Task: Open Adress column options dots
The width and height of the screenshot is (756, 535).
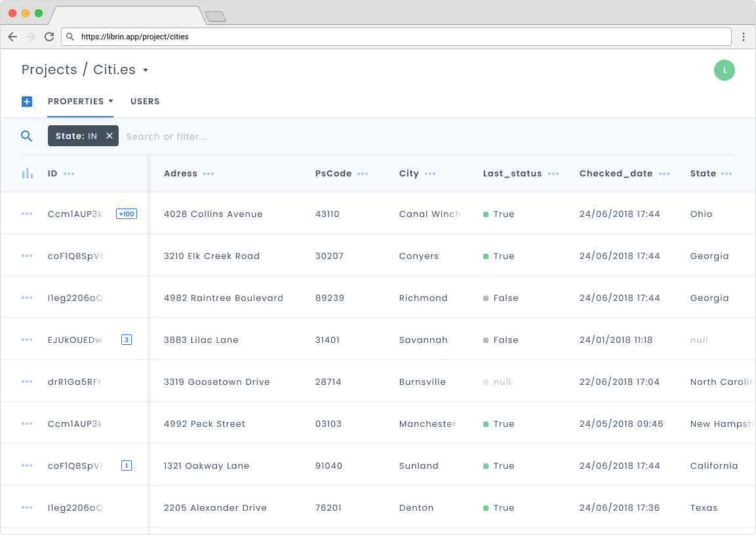Action: [x=209, y=174]
